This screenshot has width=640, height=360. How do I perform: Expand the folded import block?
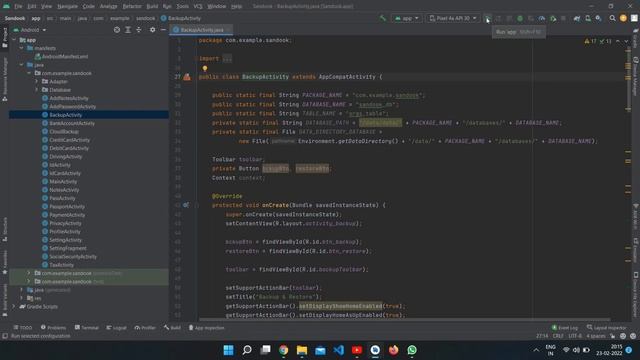tap(227, 58)
